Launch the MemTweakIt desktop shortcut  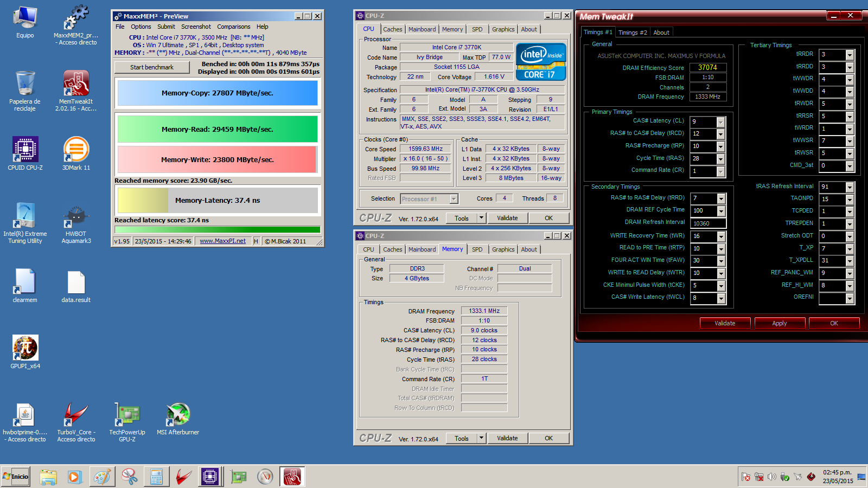pos(76,91)
